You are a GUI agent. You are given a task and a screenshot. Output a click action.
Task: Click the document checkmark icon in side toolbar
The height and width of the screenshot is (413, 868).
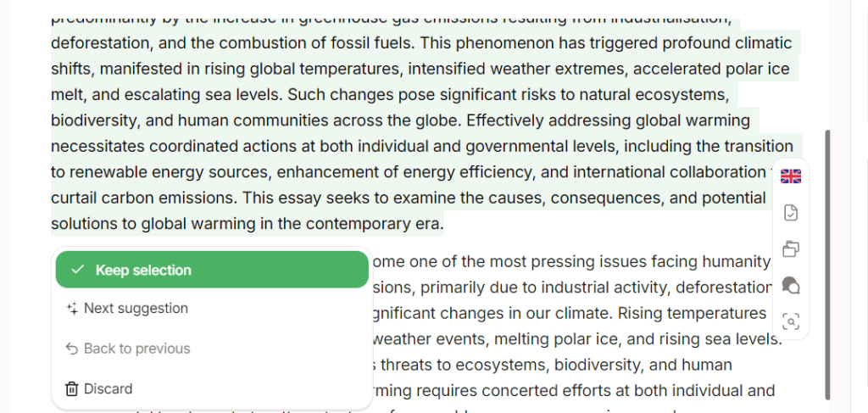pyautogui.click(x=791, y=213)
